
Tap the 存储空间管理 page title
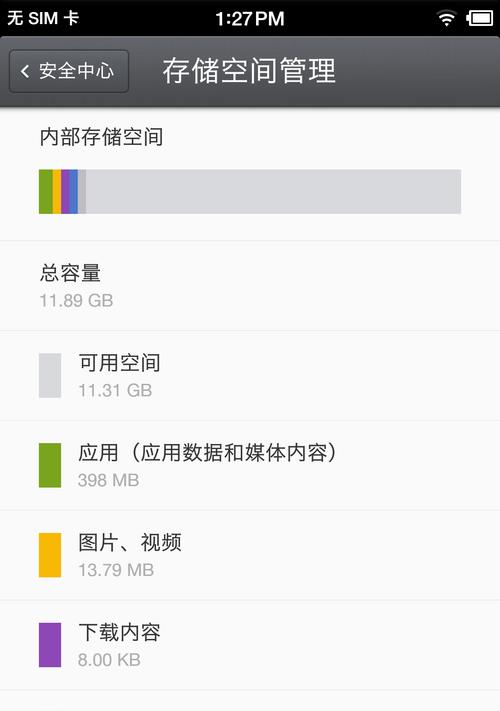pos(249,71)
